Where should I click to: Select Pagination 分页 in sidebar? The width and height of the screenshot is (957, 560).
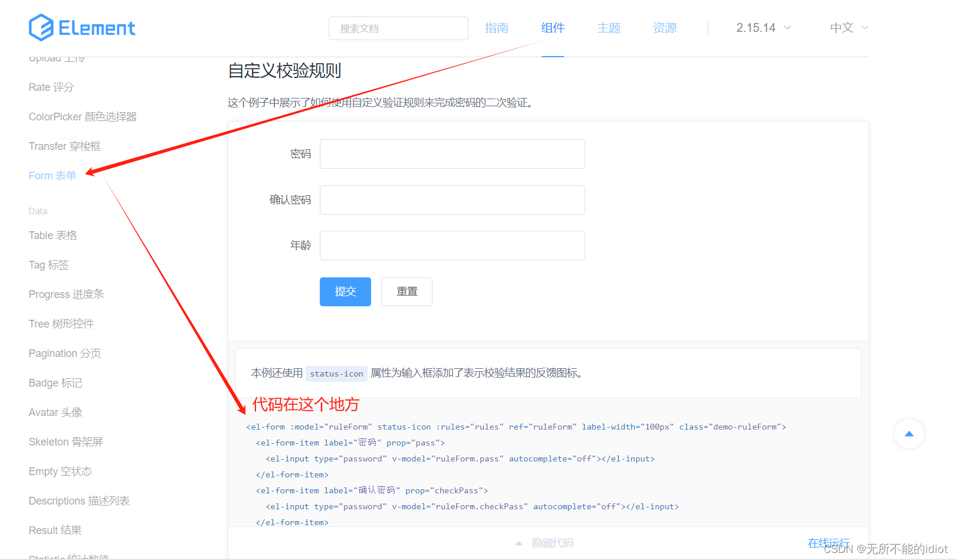(x=65, y=353)
